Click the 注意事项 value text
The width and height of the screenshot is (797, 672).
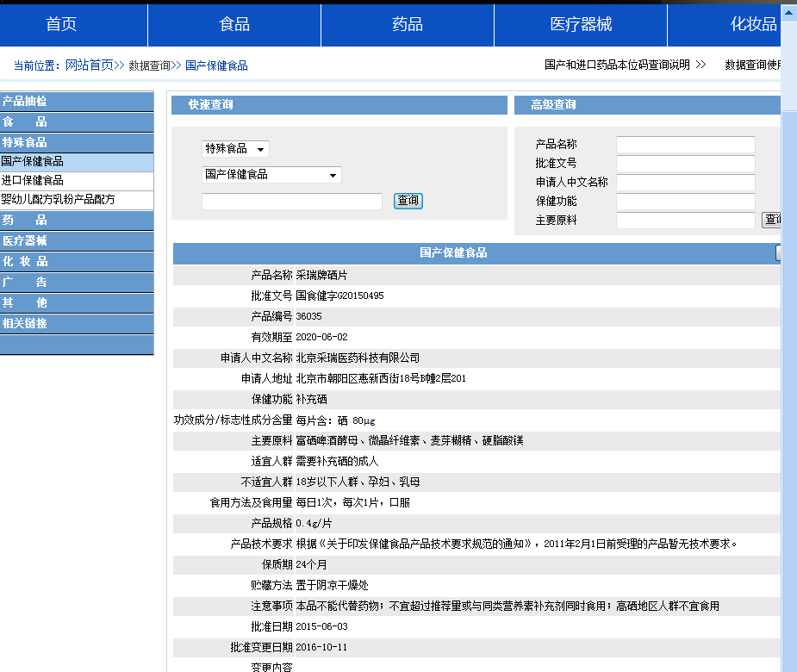507,606
